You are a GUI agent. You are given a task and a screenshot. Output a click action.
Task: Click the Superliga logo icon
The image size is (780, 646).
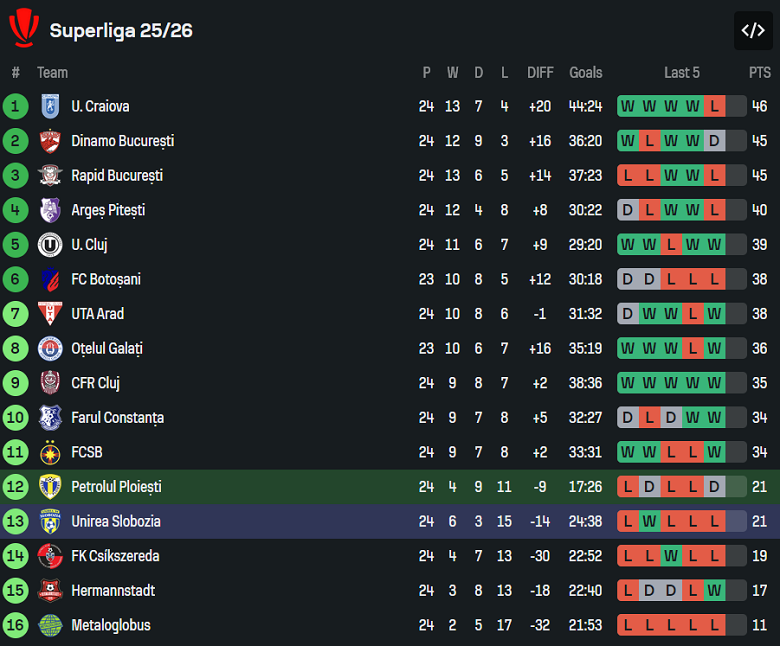24,29
